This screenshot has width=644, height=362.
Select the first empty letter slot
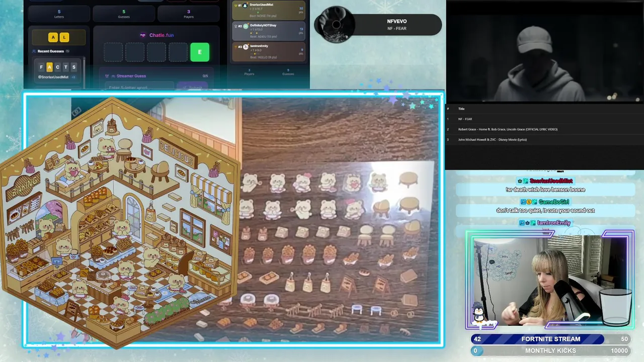coord(113,52)
